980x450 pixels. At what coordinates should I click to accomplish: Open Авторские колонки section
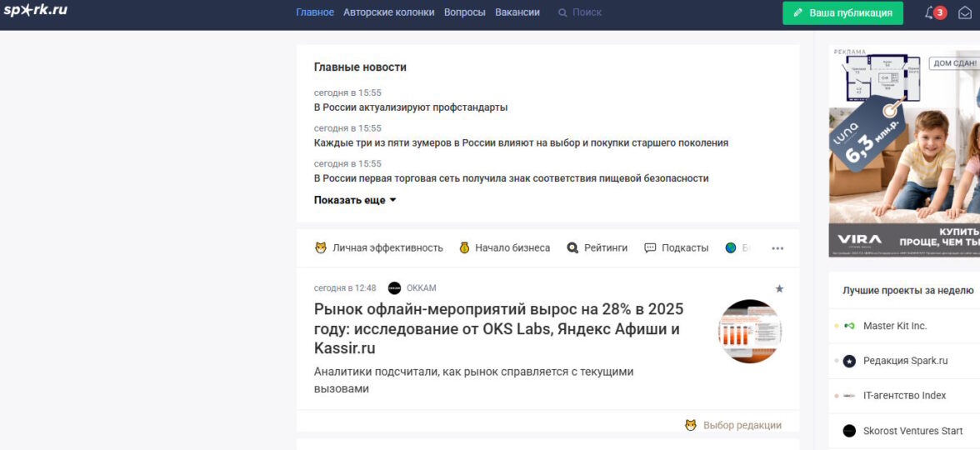388,12
